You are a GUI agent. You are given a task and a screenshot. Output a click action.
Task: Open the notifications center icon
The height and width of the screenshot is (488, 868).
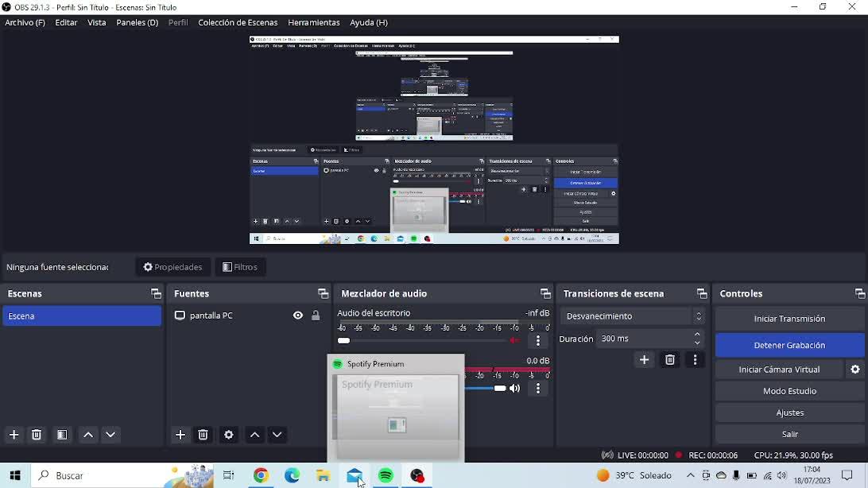[x=847, y=476]
